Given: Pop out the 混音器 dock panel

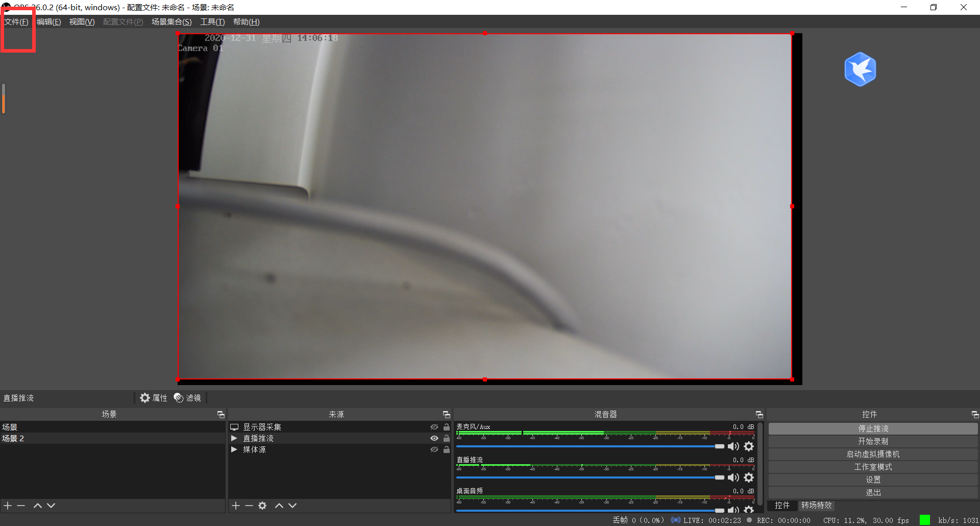Looking at the screenshot, I should pyautogui.click(x=759, y=415).
